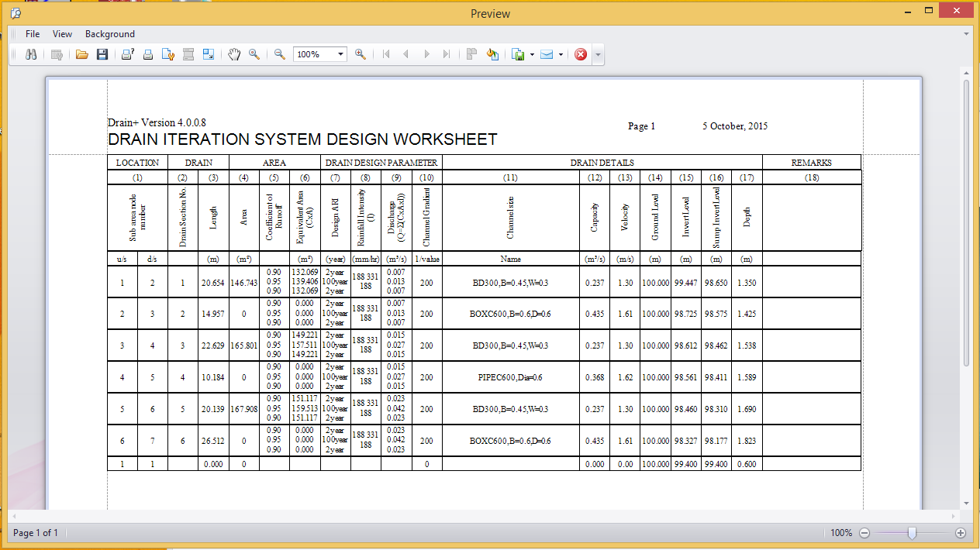Open a file with the folder icon
The height and width of the screenshot is (550, 980).
(81, 54)
